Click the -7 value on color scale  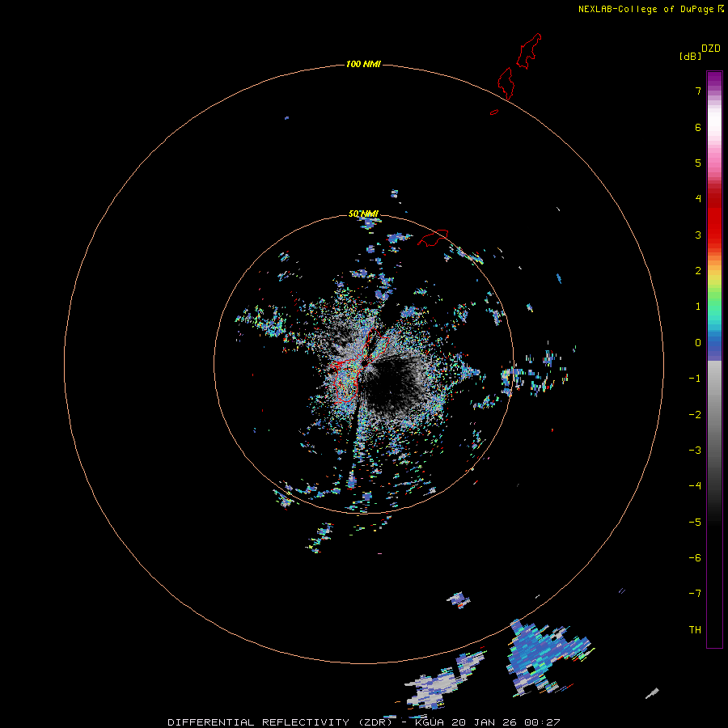tap(695, 594)
